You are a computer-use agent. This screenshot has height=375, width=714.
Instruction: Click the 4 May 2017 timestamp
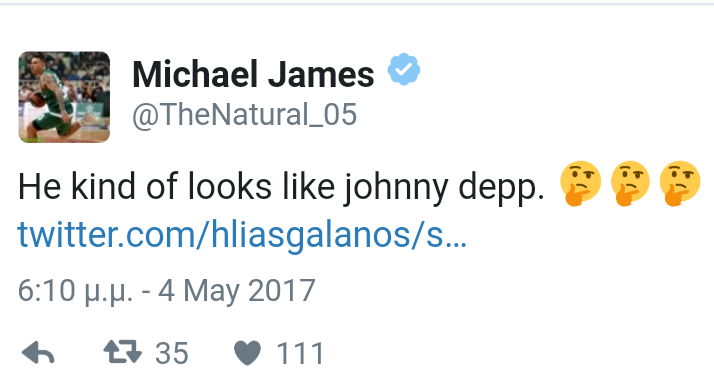[236, 291]
